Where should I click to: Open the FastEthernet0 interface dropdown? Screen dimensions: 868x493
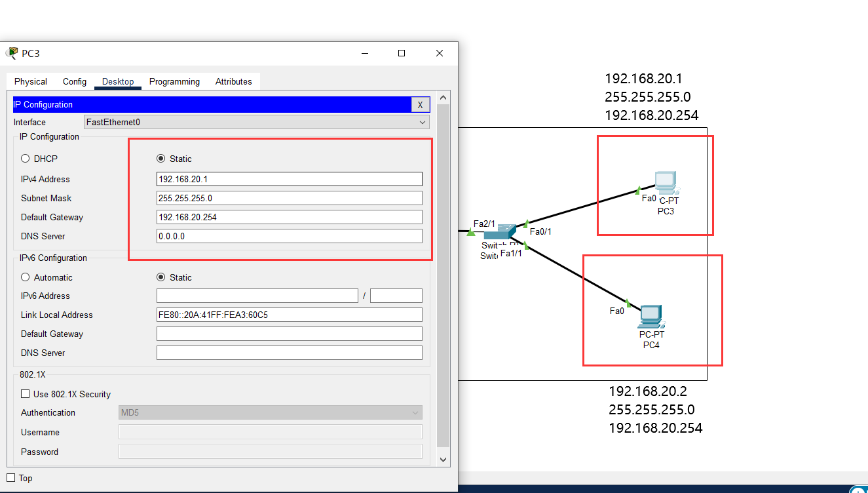click(x=257, y=122)
